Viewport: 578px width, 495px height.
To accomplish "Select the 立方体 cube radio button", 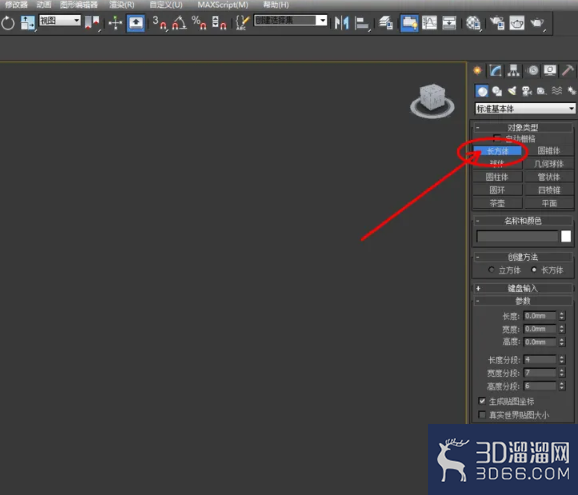I will (491, 270).
